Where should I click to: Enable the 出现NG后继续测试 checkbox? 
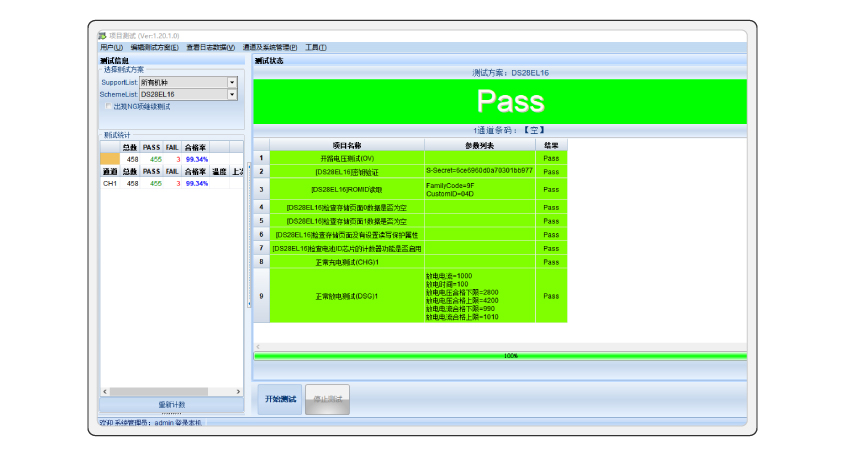click(109, 106)
